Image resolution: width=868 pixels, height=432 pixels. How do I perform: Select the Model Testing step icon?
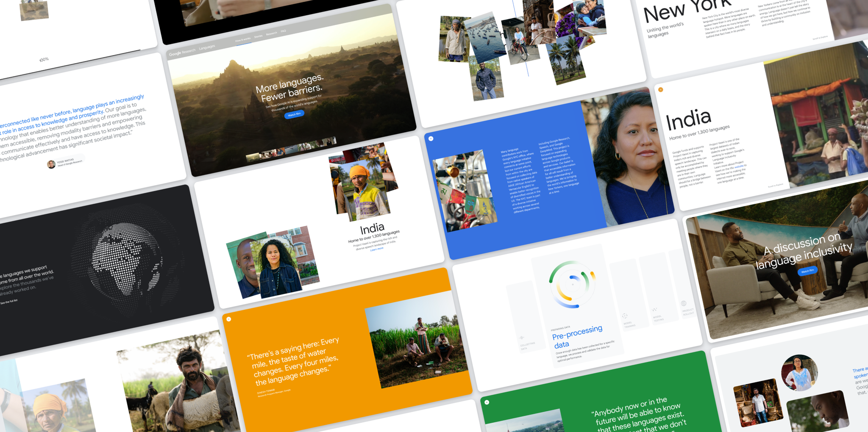point(654,310)
